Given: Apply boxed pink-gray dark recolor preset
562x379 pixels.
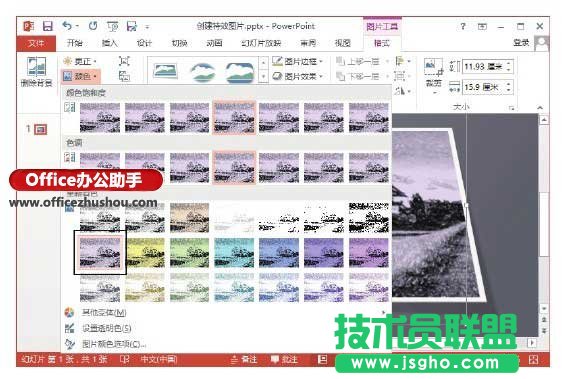Looking at the screenshot, I should click(100, 252).
